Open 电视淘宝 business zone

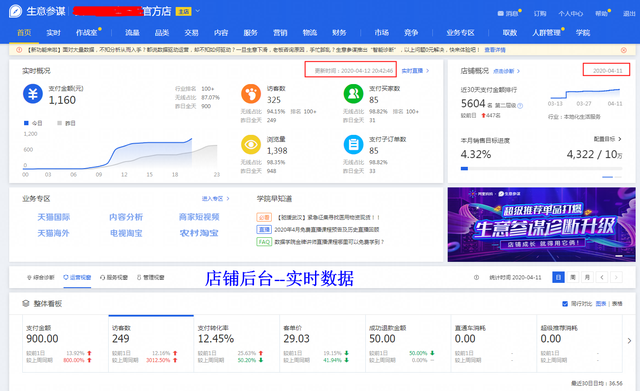(126, 233)
